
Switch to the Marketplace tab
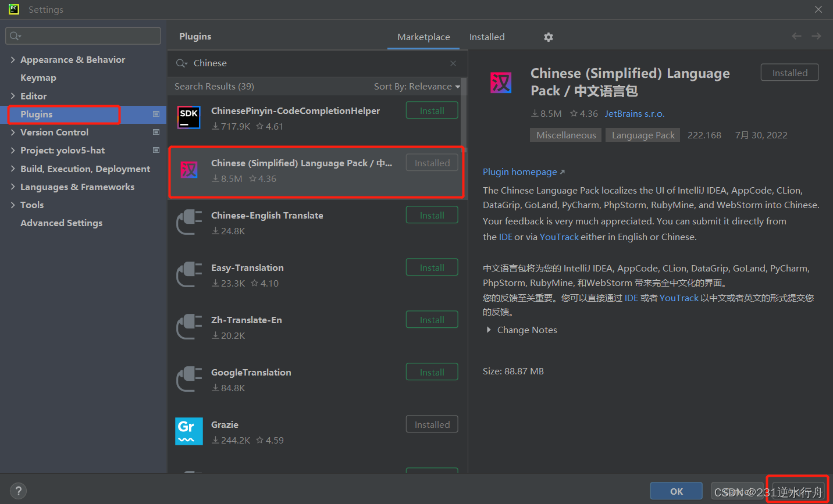click(x=423, y=37)
